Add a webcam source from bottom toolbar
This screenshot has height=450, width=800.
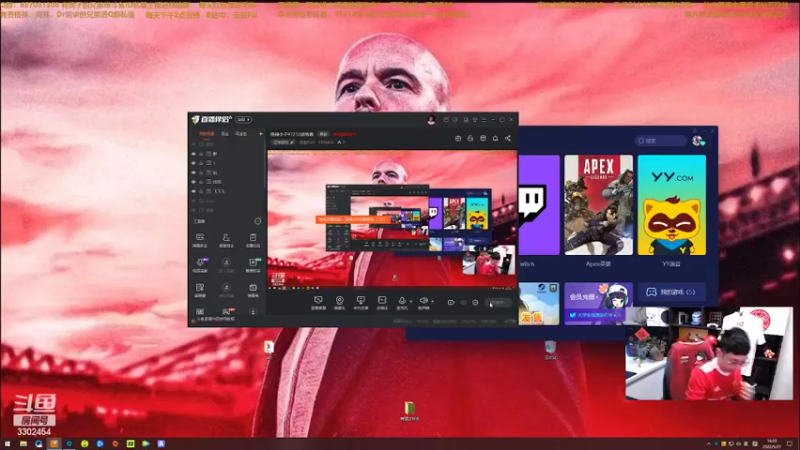click(x=339, y=301)
